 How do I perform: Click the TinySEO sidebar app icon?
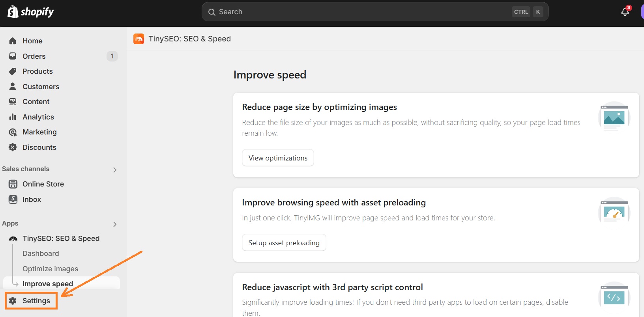[13, 239]
